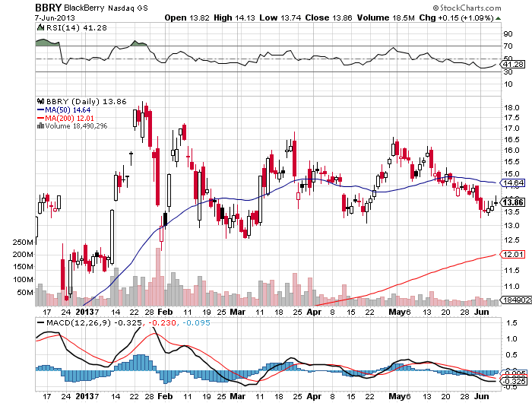Image resolution: width=532 pixels, height=403 pixels.
Task: Click the RSI(14) legend icon
Action: click(x=41, y=27)
